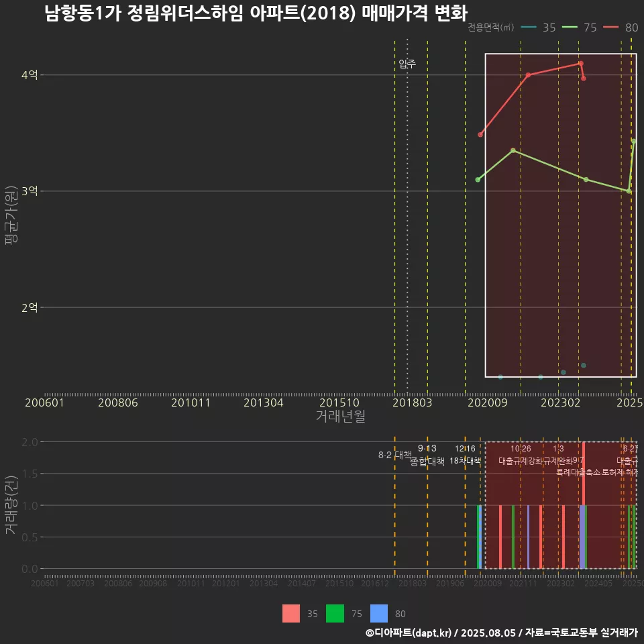Click the '평균가(원)' axis title
This screenshot has height=644, width=644.
click(x=11, y=215)
